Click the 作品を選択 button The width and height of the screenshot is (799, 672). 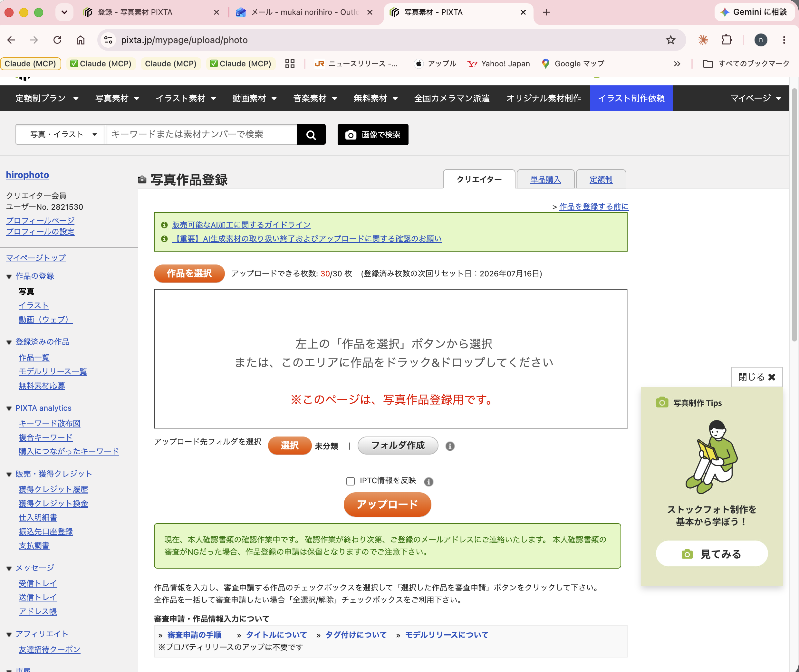(x=189, y=274)
